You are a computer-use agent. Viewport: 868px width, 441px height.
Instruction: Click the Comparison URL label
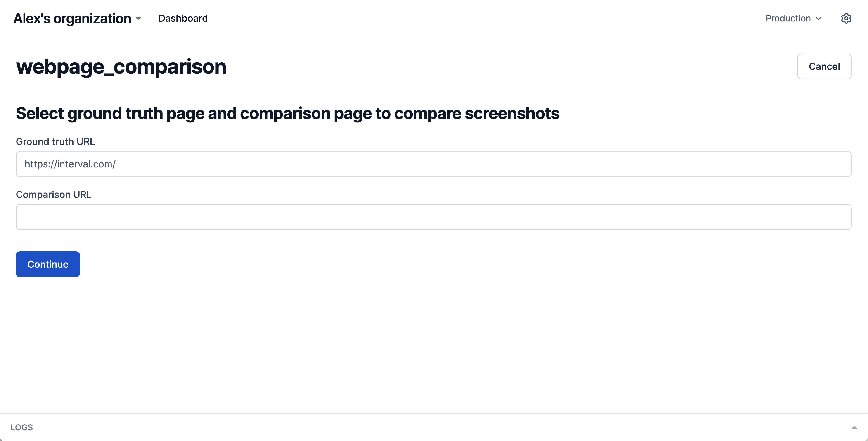pyautogui.click(x=54, y=195)
